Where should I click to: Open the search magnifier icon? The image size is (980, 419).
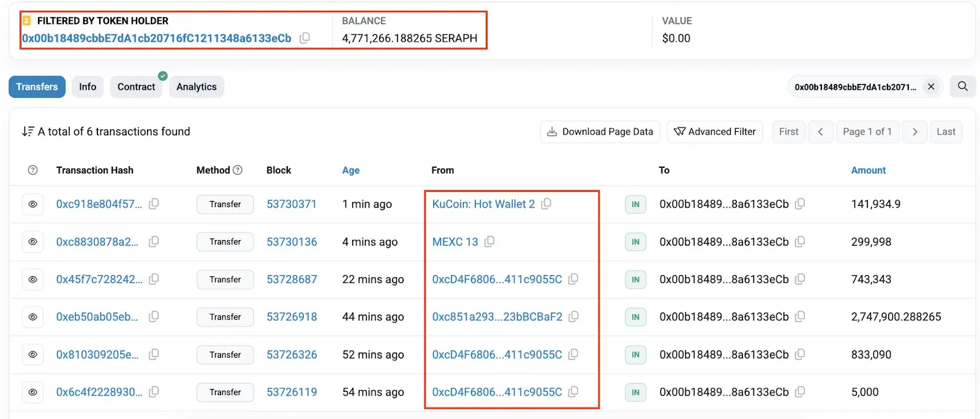coord(963,86)
